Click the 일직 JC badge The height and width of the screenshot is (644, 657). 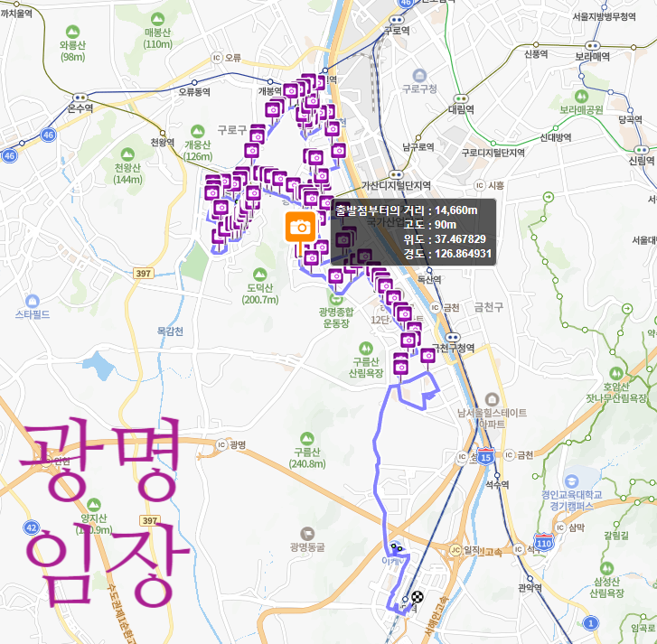click(x=455, y=550)
